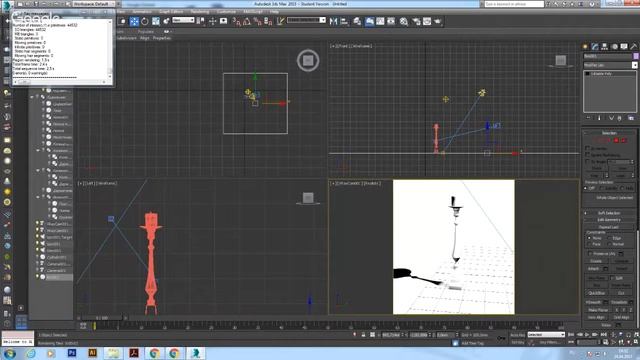Choose the Normal constraint radio button
Image resolution: width=640 pixels, height=360 pixels.
click(610, 244)
